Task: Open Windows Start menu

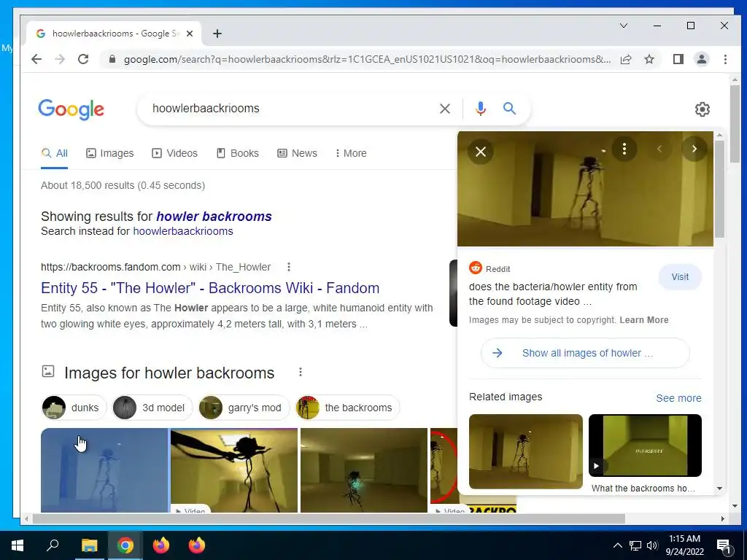Action: (18, 545)
